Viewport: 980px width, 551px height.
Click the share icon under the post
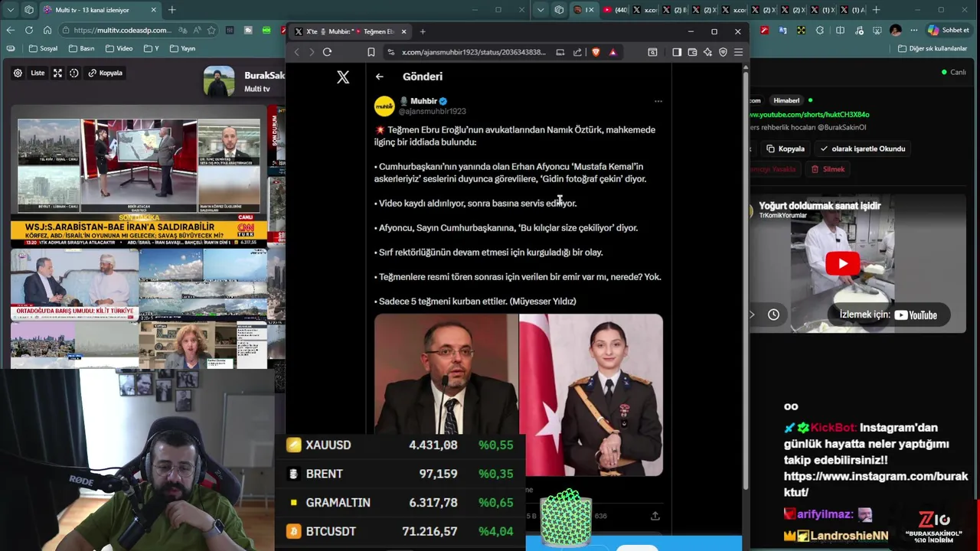click(655, 516)
